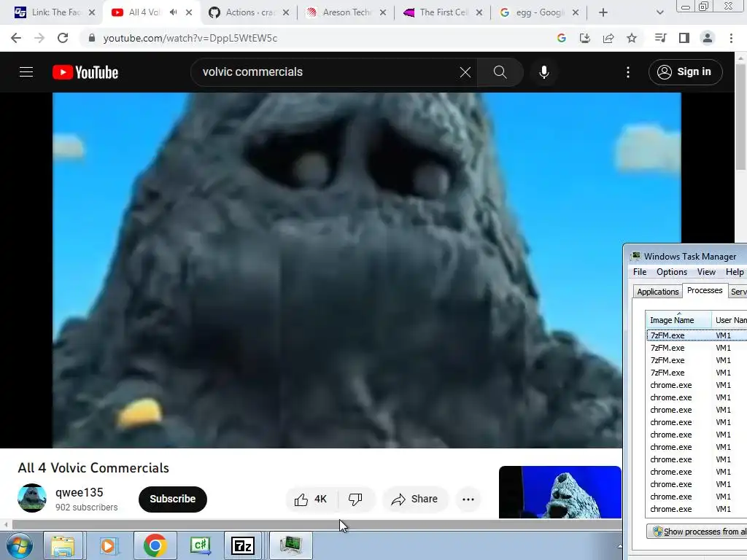The height and width of the screenshot is (560, 747).
Task: Select the first chrome.exe process row
Action: coord(697,385)
